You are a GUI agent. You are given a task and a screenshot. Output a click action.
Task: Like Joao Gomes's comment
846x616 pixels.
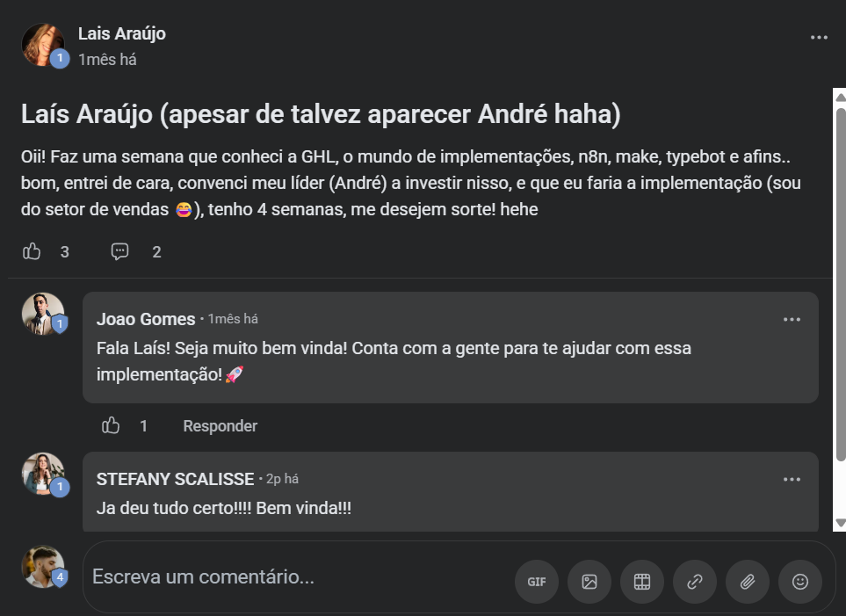point(111,426)
